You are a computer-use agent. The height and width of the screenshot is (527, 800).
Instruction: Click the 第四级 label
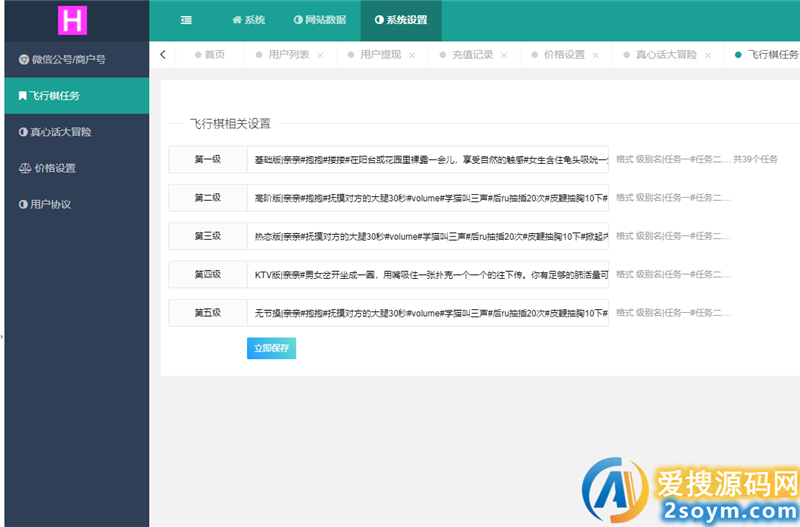click(x=208, y=274)
